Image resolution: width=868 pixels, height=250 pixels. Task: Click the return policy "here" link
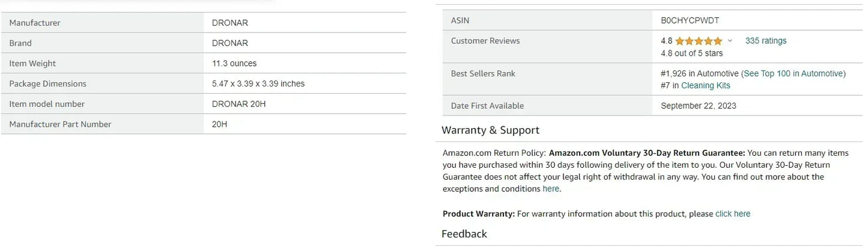(x=550, y=189)
